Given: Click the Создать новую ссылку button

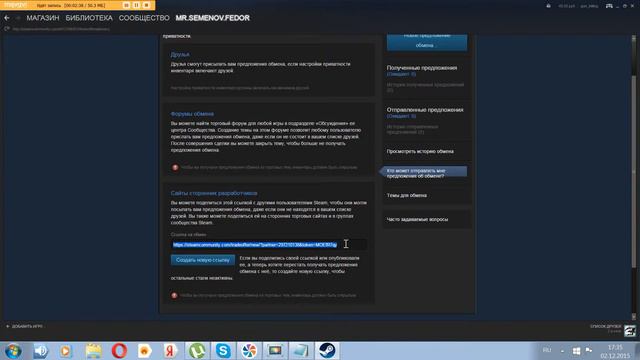Looking at the screenshot, I should click(203, 260).
